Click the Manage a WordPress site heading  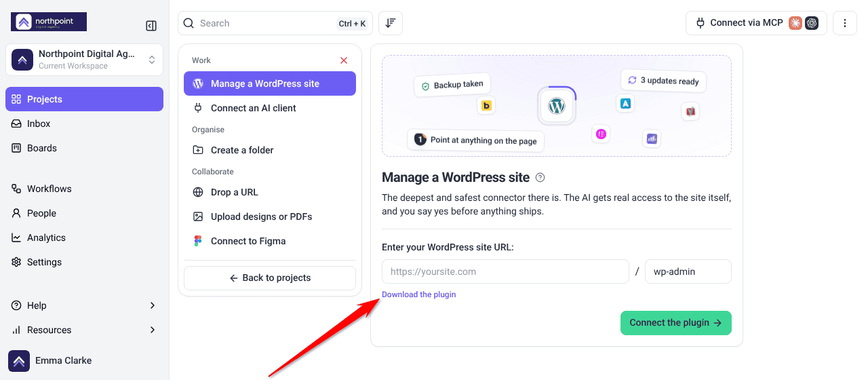tap(456, 178)
